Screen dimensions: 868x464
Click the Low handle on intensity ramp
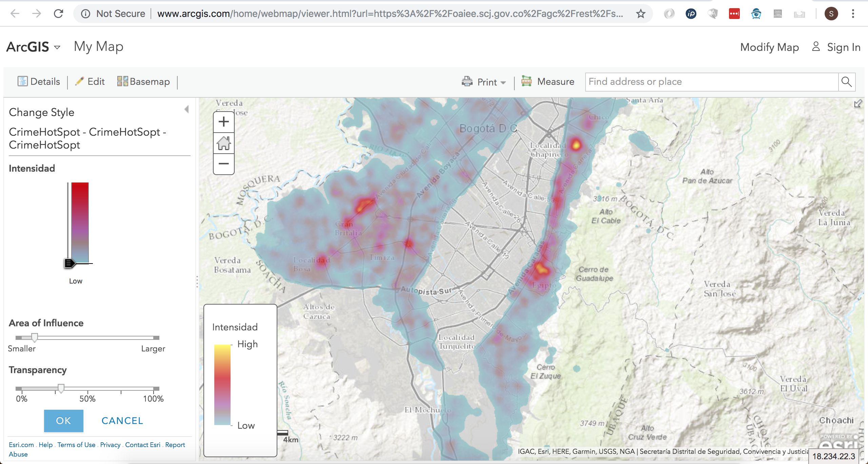click(70, 263)
